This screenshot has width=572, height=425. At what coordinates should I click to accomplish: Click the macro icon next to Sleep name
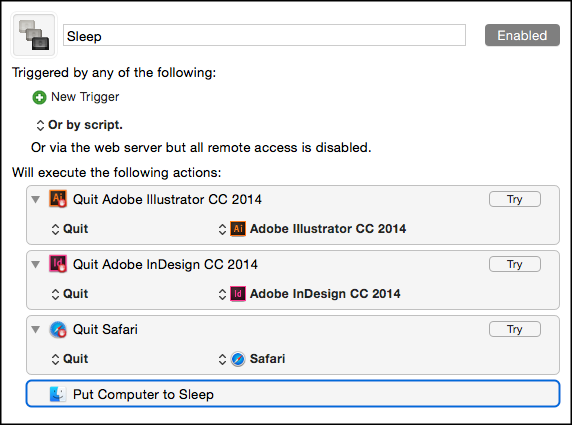coord(34,35)
